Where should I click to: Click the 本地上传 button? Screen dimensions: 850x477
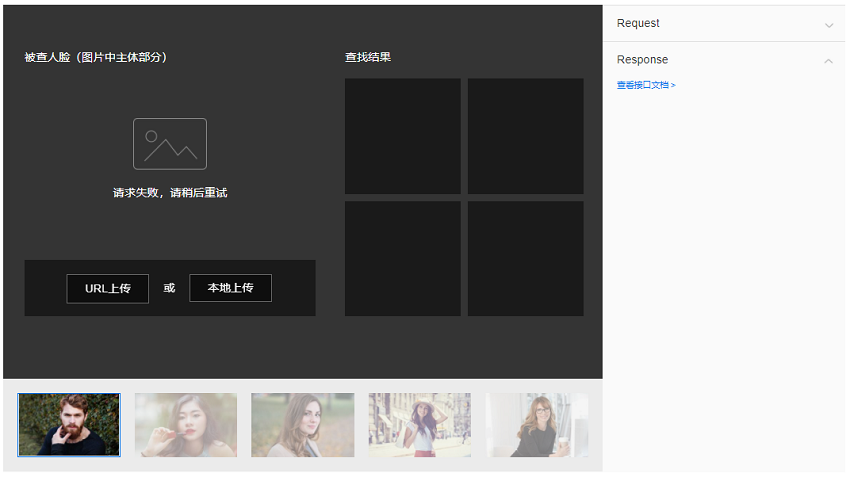(x=230, y=288)
